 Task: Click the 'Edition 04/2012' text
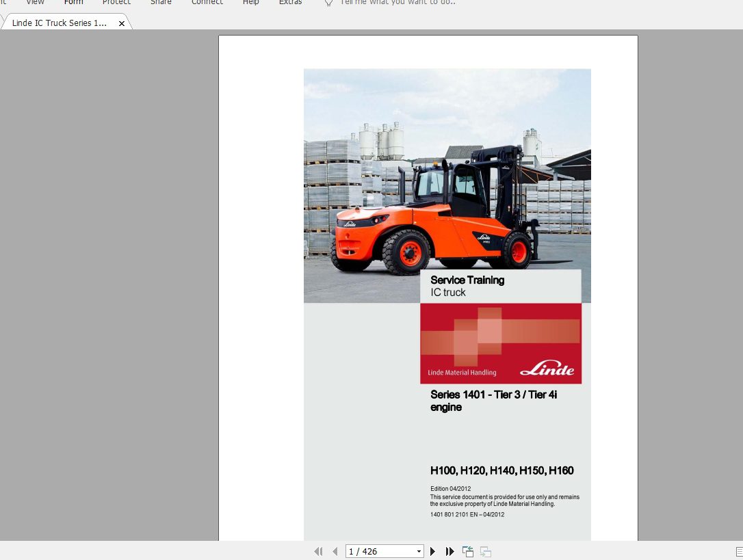click(x=451, y=488)
